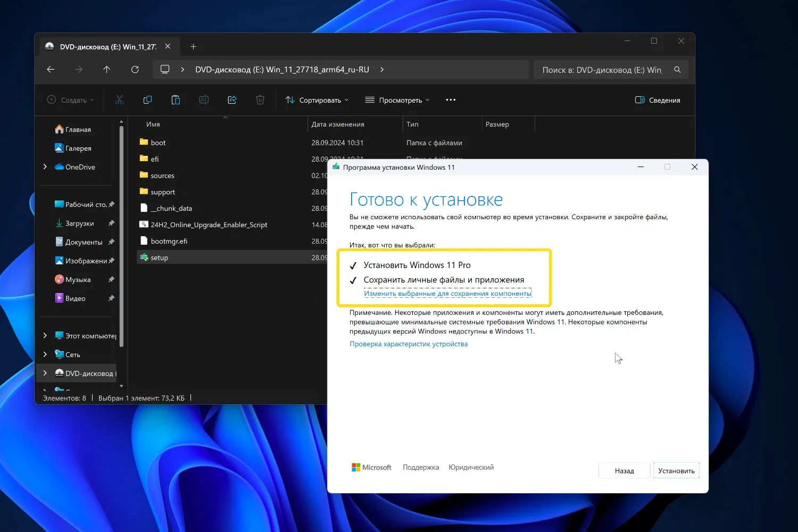Select the Загрузки sidebar item

(79, 223)
